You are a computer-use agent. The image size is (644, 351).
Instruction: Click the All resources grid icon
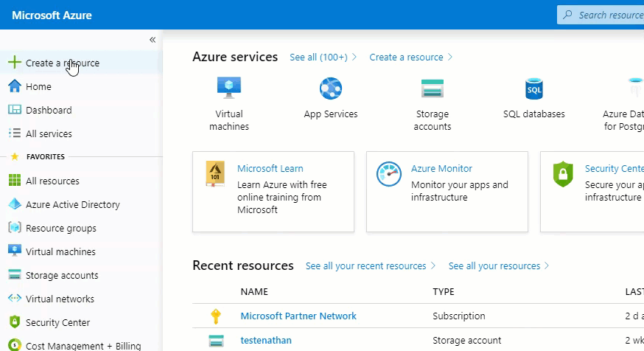pos(15,181)
